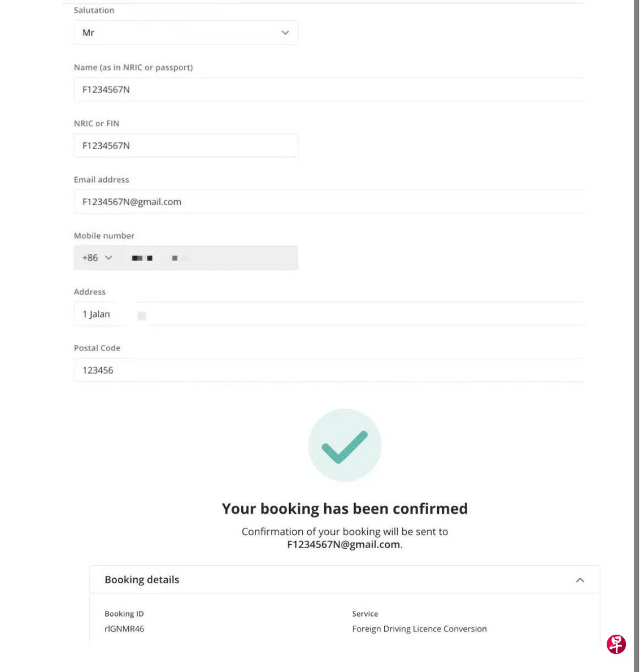Select the Address field containing 1 Jalan
Image resolution: width=644 pixels, height=672 pixels.
click(x=328, y=314)
